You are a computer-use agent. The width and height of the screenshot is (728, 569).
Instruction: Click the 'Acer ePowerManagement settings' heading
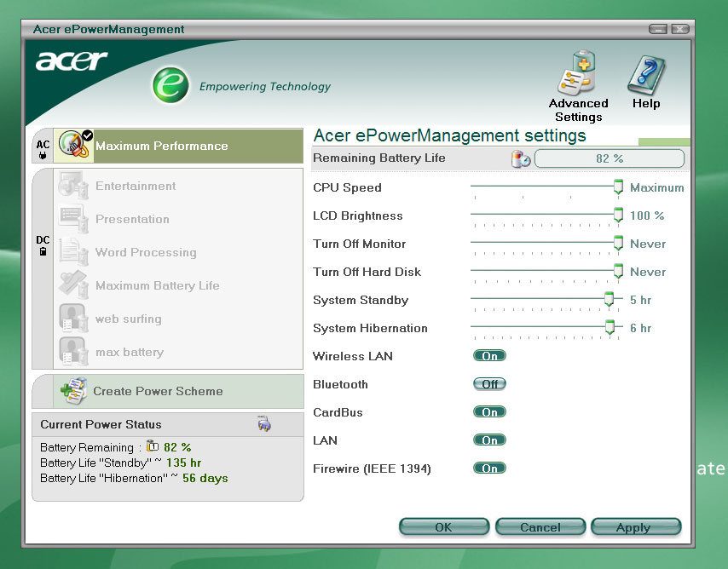tap(449, 135)
